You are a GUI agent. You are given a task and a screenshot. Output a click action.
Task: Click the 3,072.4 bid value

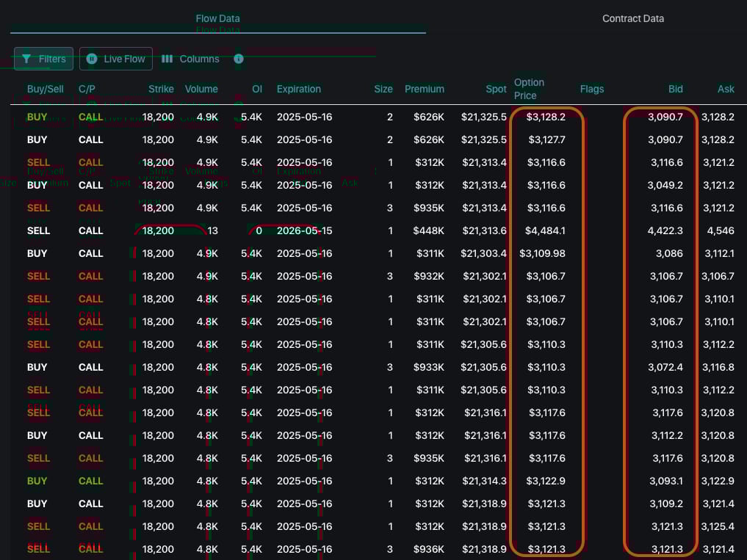point(665,367)
